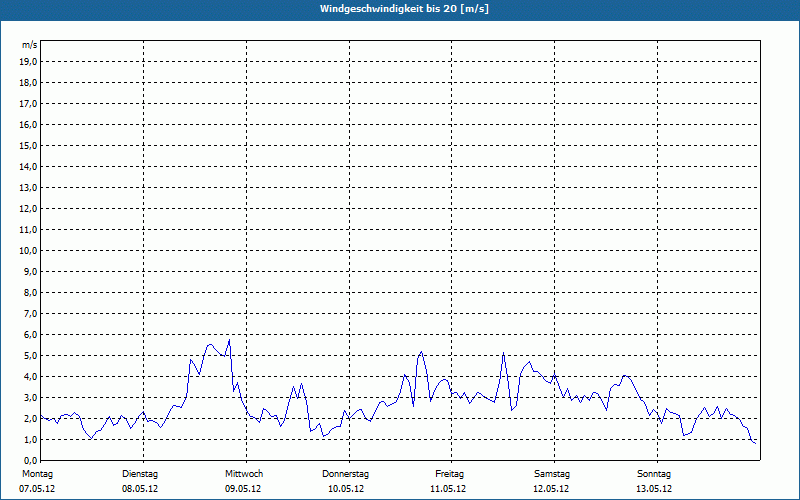
Task: Select the 3,0 axis label
Action: click(31, 397)
